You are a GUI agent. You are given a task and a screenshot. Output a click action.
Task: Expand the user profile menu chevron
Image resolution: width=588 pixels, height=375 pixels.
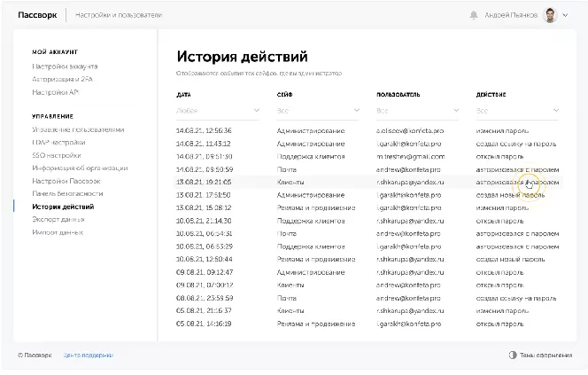click(566, 15)
